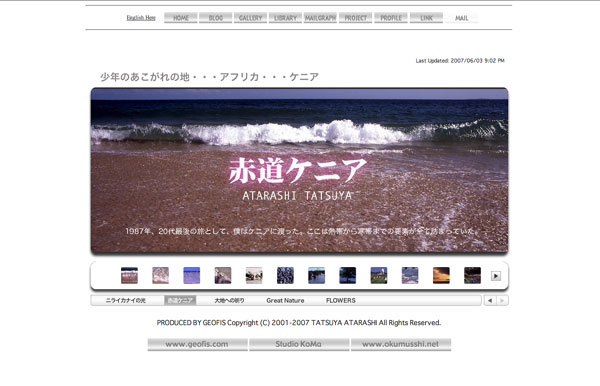The height and width of the screenshot is (386, 600).
Task: Select the dark blue speckled pattern thumbnail
Action: 285,275
